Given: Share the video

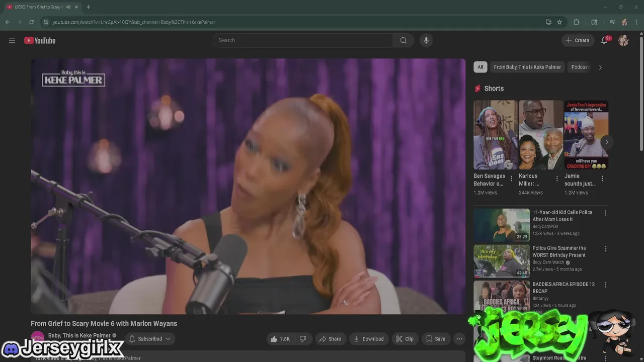Looking at the screenshot, I should [330, 339].
